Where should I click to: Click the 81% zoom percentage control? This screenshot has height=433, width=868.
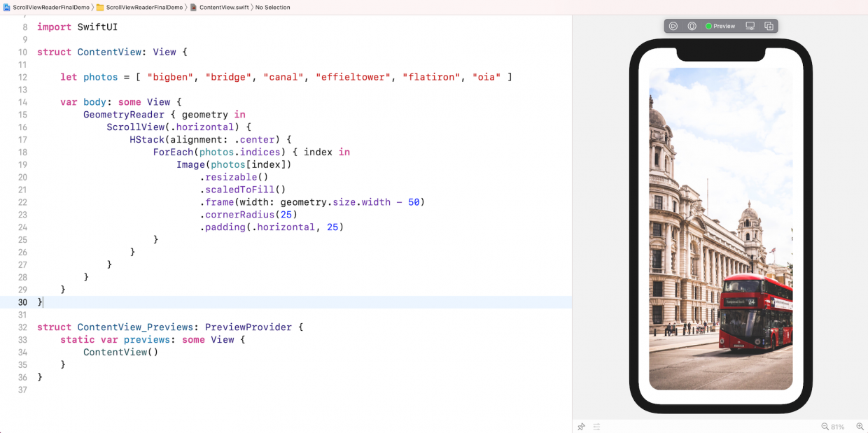click(838, 427)
